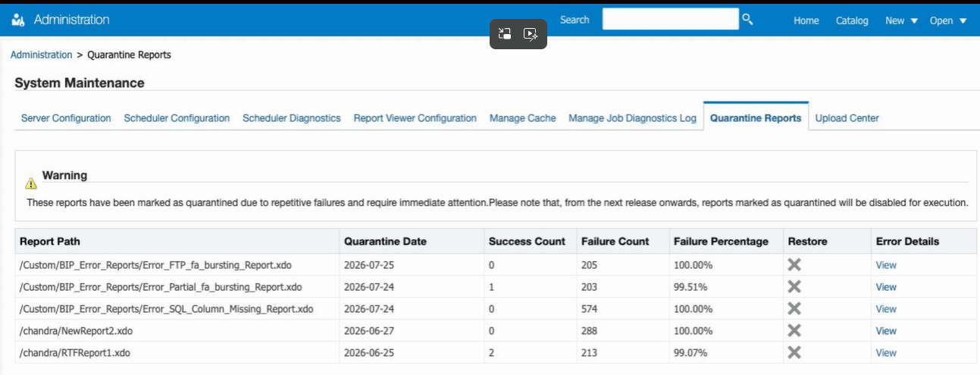
Task: Click the System Maintenance heading
Action: pos(80,83)
